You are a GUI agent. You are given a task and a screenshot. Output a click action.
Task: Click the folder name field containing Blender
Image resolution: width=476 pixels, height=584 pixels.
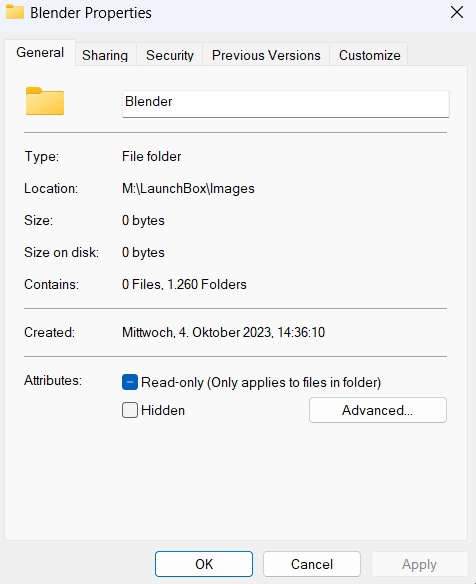[x=286, y=104]
